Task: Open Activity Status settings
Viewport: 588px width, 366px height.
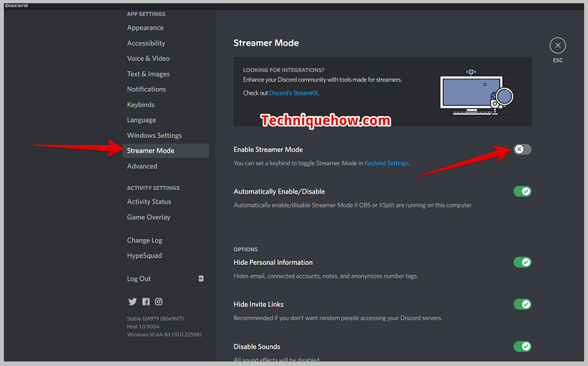Action: coord(149,202)
